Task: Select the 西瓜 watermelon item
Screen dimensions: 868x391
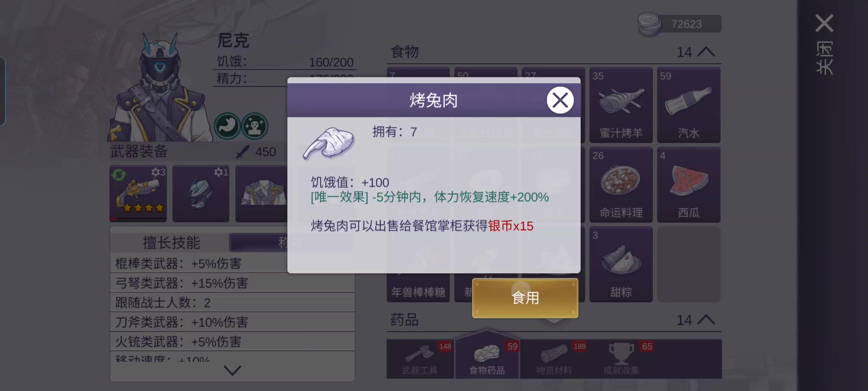Action: (689, 185)
